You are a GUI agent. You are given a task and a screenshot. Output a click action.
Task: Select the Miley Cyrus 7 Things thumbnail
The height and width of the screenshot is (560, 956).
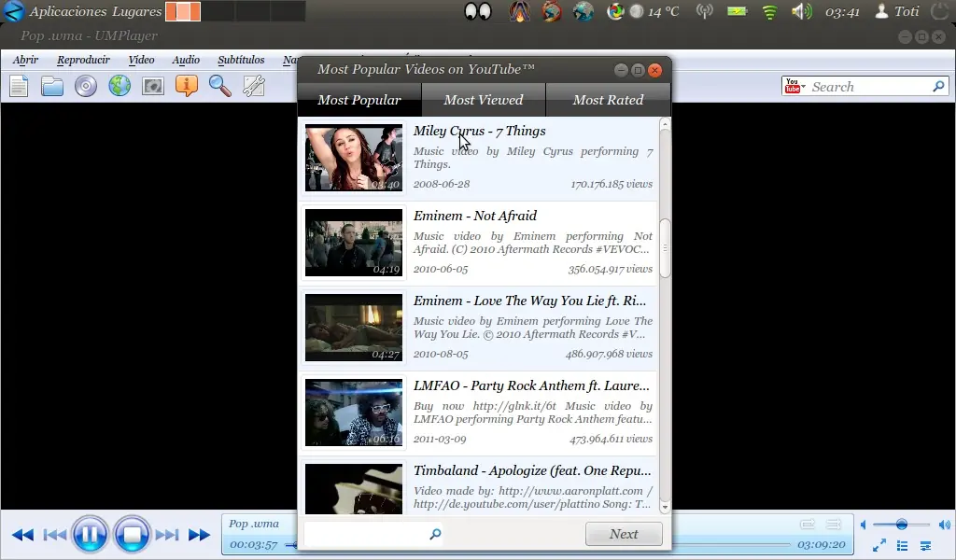(x=354, y=158)
